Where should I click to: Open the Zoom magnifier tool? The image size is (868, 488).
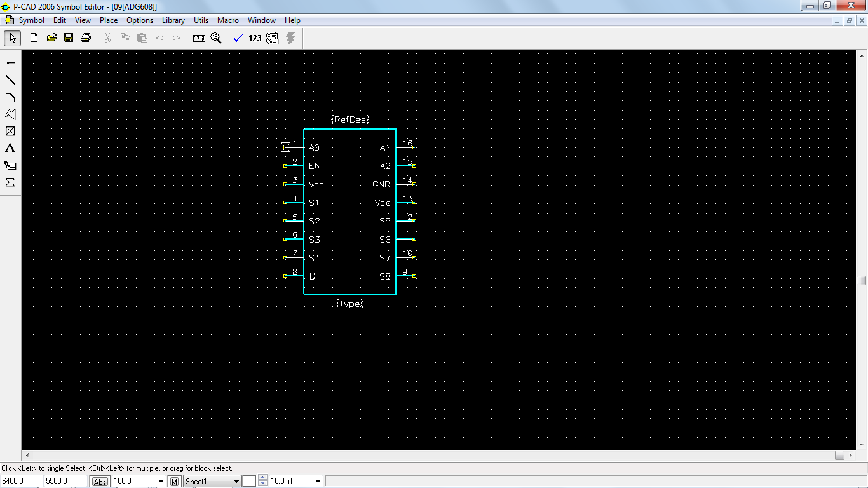[x=216, y=38]
